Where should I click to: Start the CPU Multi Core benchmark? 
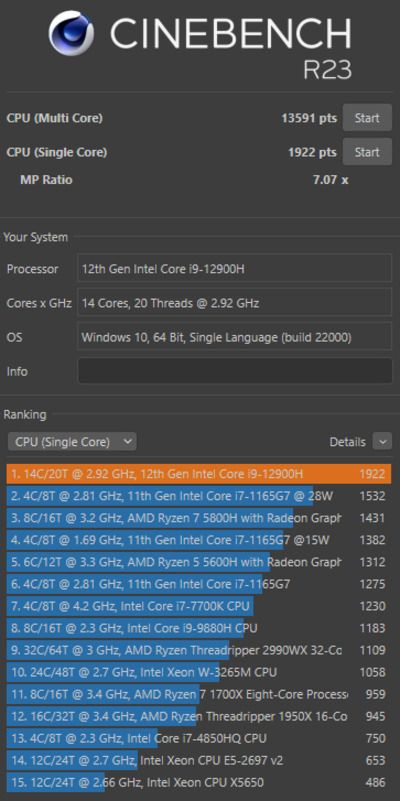tap(367, 118)
